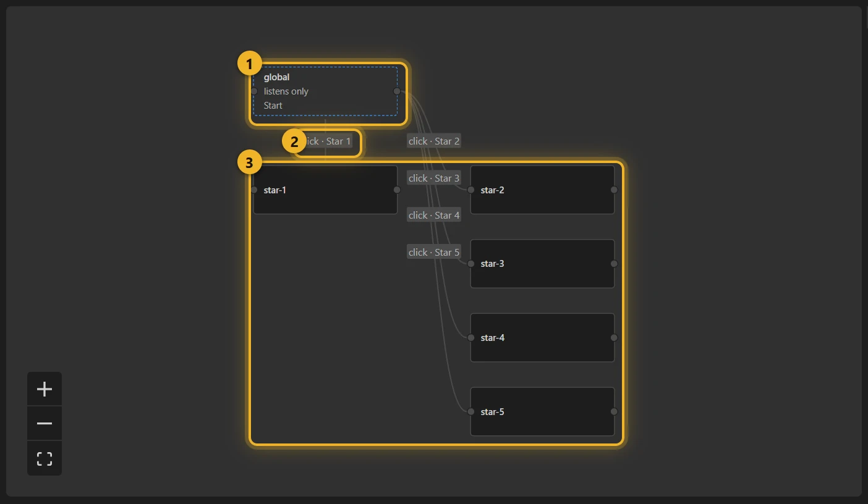Click the star-4 node's left input handle
The height and width of the screenshot is (504, 868).
471,338
